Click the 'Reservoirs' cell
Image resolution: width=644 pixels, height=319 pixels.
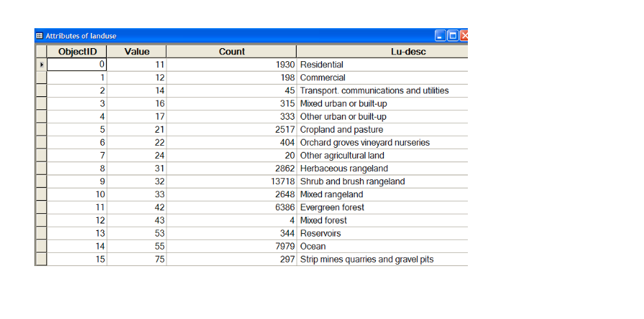click(x=383, y=233)
